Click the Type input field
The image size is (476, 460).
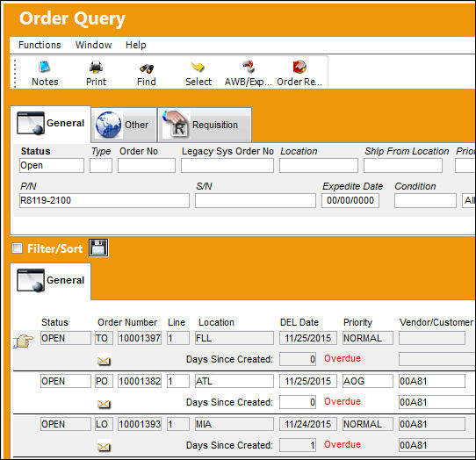(101, 165)
